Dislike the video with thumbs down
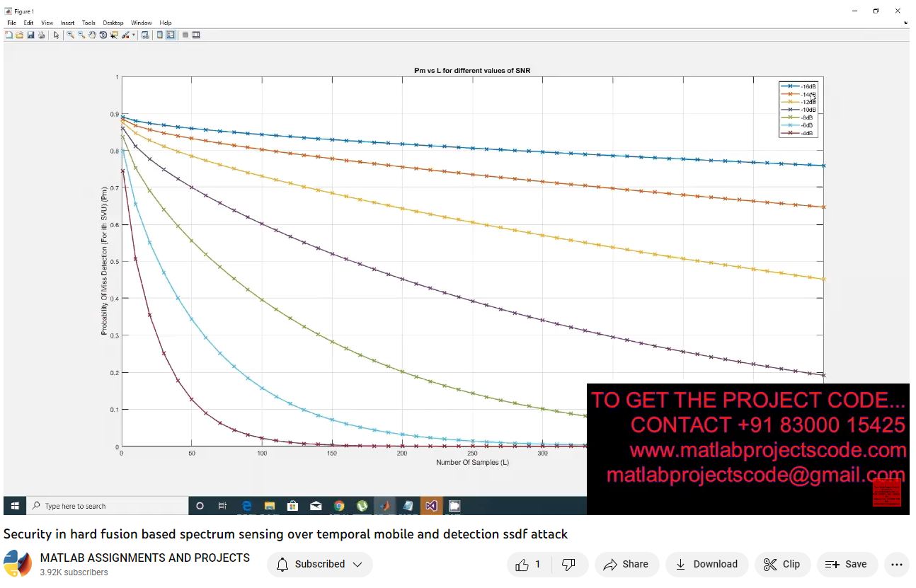 coord(568,564)
